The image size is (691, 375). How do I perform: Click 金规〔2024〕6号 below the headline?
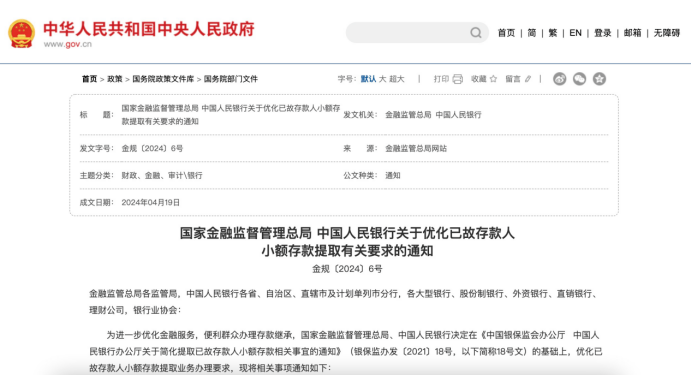pyautogui.click(x=347, y=269)
